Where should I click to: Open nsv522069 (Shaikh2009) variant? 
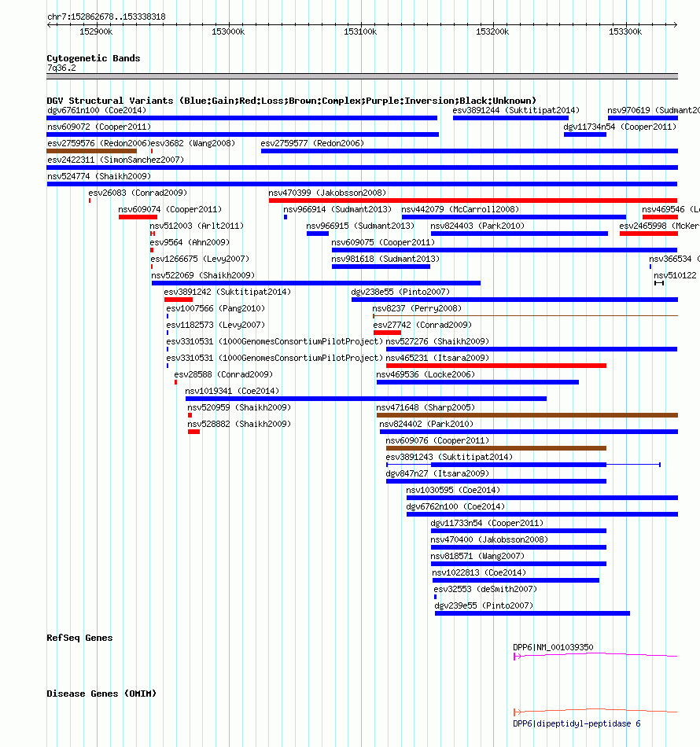316,283
